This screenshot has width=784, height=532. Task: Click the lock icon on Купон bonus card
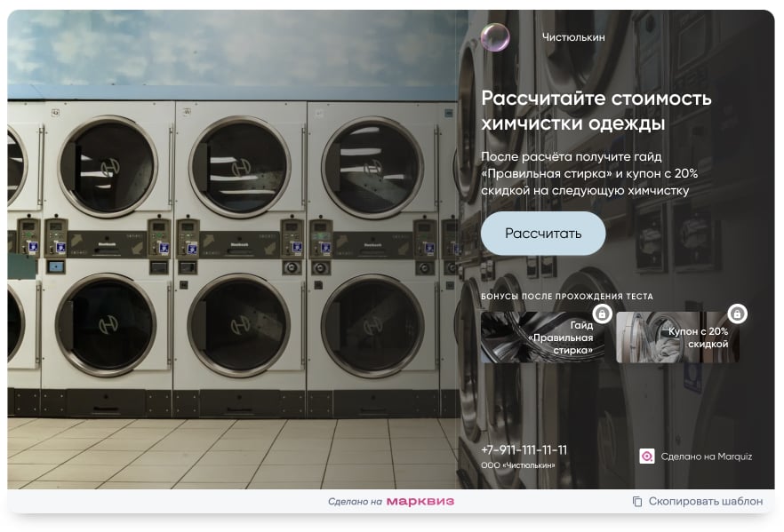pyautogui.click(x=737, y=314)
